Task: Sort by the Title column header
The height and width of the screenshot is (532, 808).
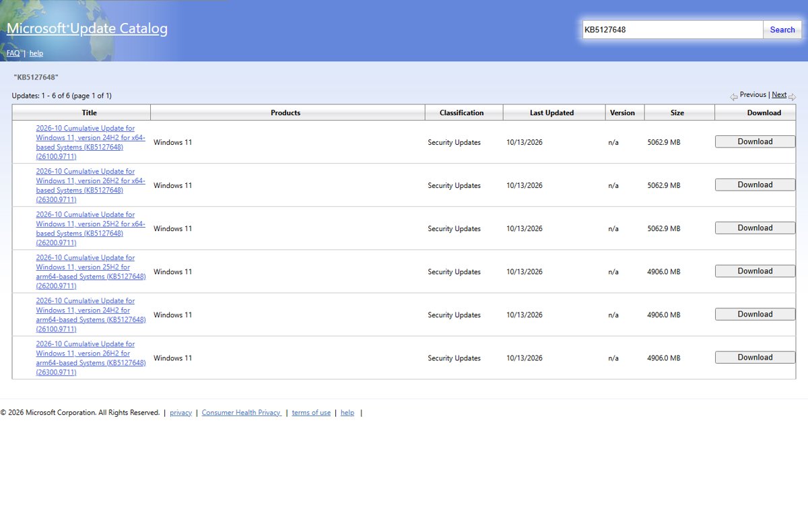Action: tap(81, 112)
